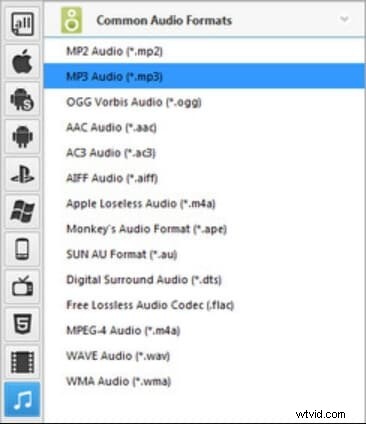Open the HTML5 formats category icon
The image size is (366, 424).
point(22,324)
